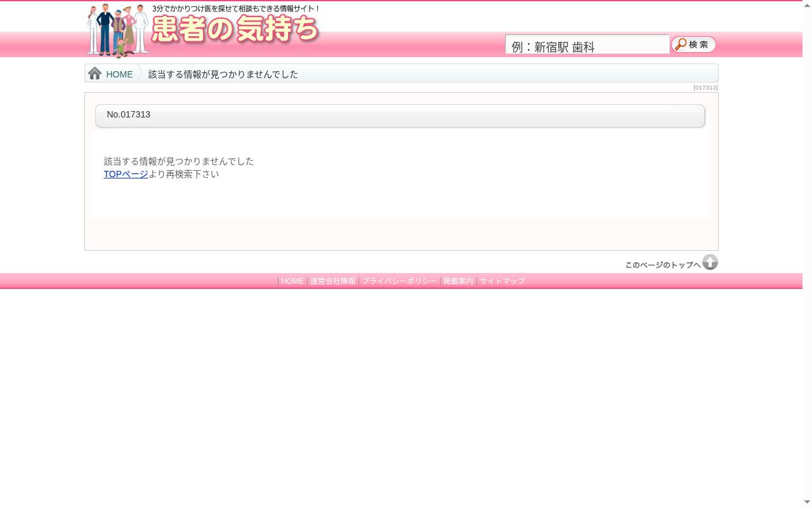Focus the search field 例：新宿駅 歯科
This screenshot has width=812, height=508.
click(587, 44)
